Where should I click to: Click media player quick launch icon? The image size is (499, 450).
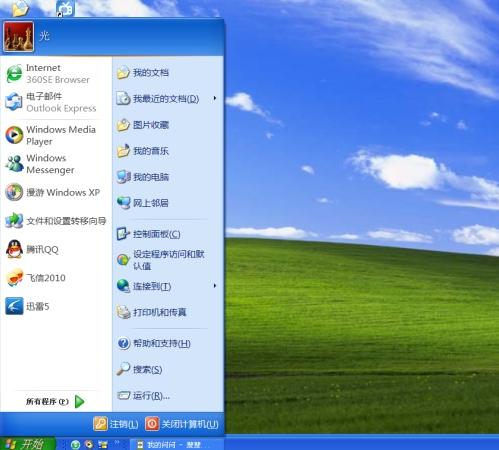pos(89,444)
